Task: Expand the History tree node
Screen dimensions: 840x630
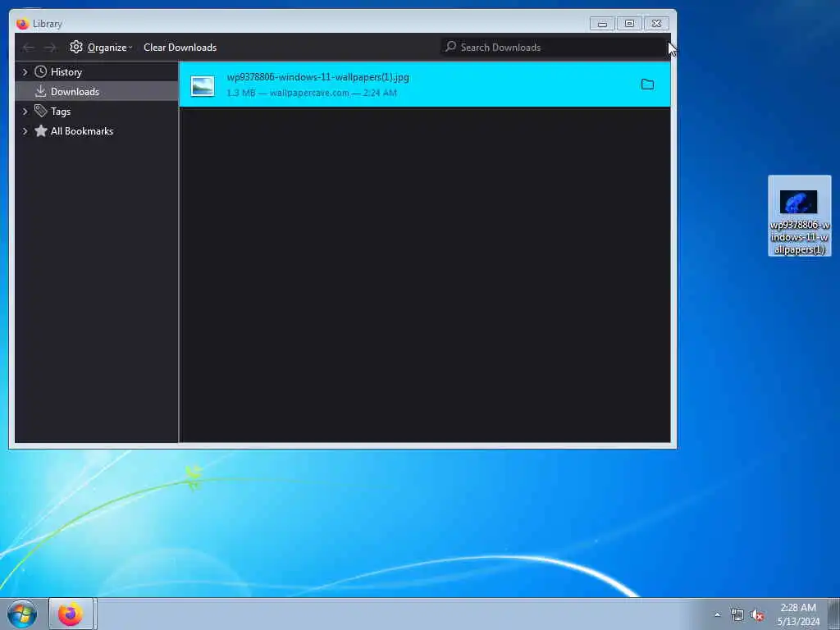Action: [x=25, y=72]
